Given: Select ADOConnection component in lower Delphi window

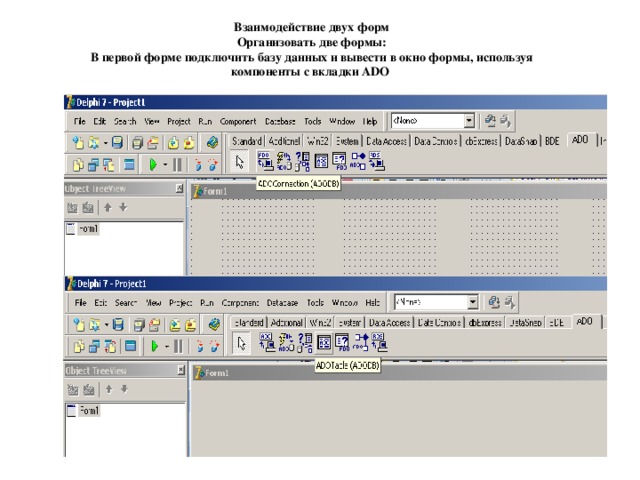Looking at the screenshot, I should [x=267, y=342].
